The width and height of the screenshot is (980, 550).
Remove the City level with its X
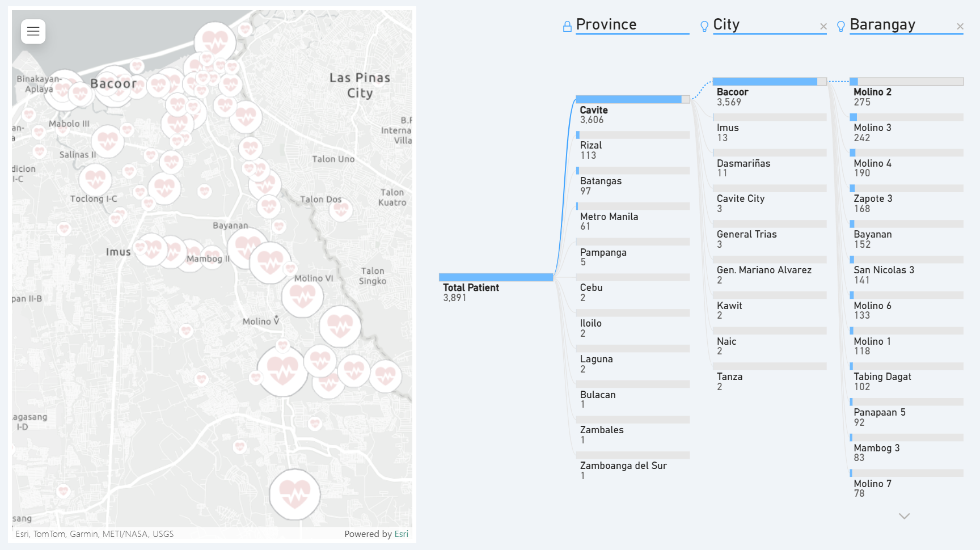point(823,27)
